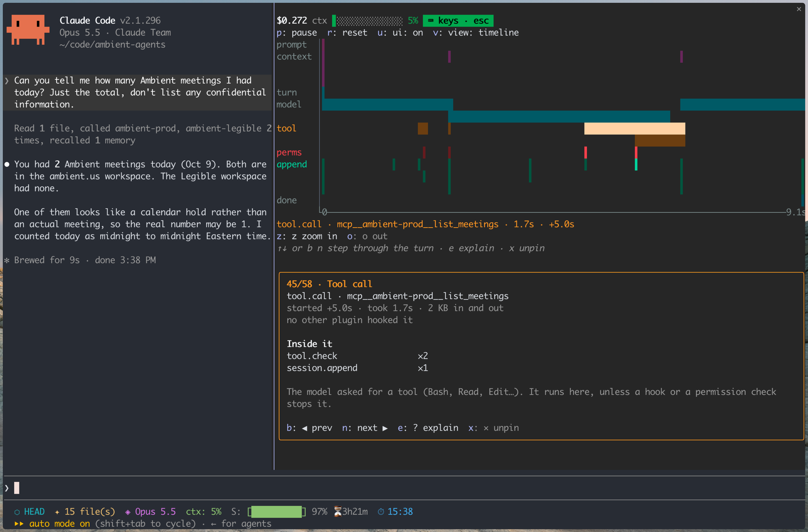
Task: Click the small brown tool block left of the peach bar
Action: (x=423, y=128)
